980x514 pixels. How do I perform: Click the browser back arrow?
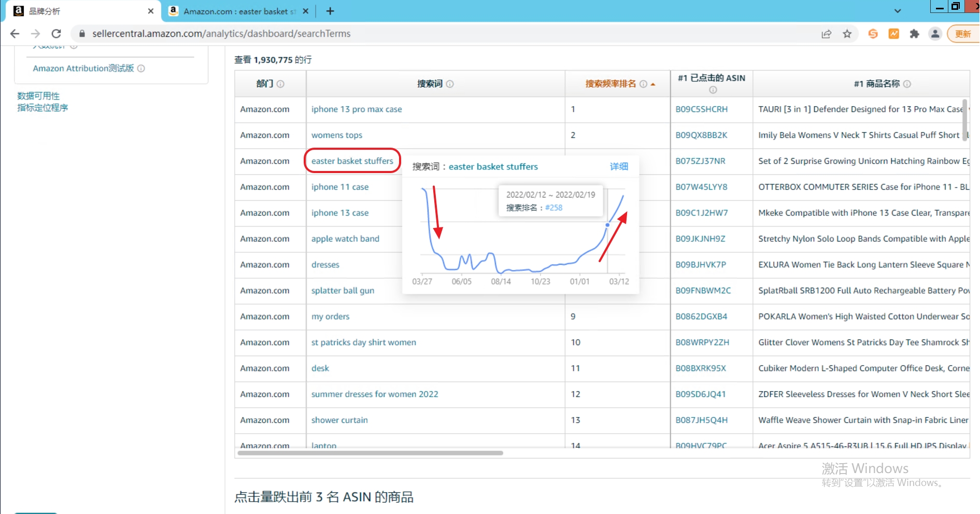pos(15,34)
